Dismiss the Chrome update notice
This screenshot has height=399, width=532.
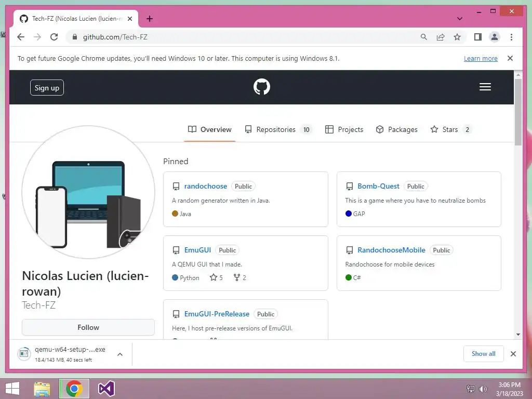click(510, 58)
